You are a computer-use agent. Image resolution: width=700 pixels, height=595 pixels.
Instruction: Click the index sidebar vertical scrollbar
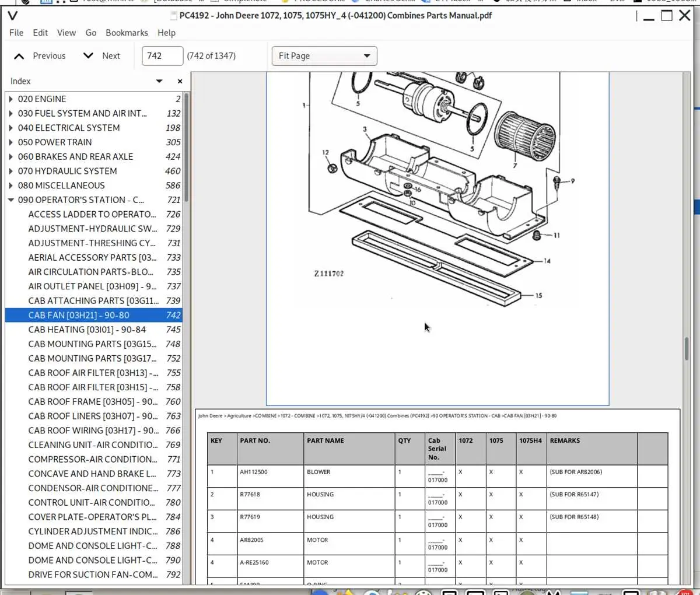tap(187, 147)
